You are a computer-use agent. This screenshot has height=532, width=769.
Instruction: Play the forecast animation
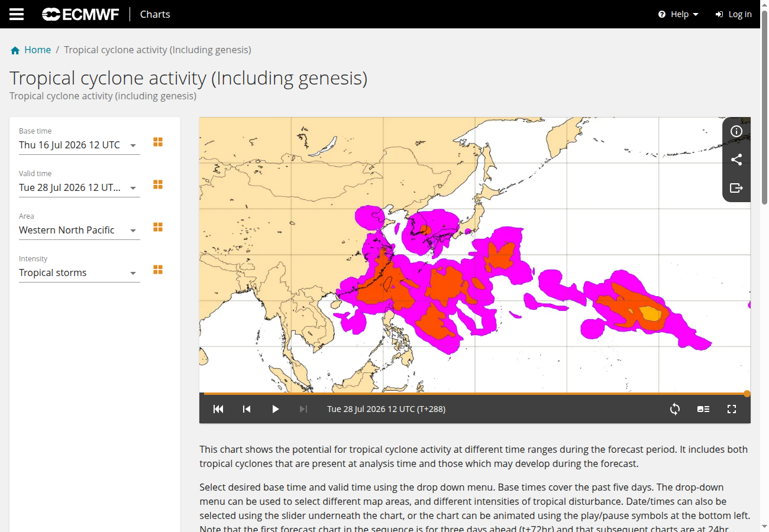[x=275, y=409]
